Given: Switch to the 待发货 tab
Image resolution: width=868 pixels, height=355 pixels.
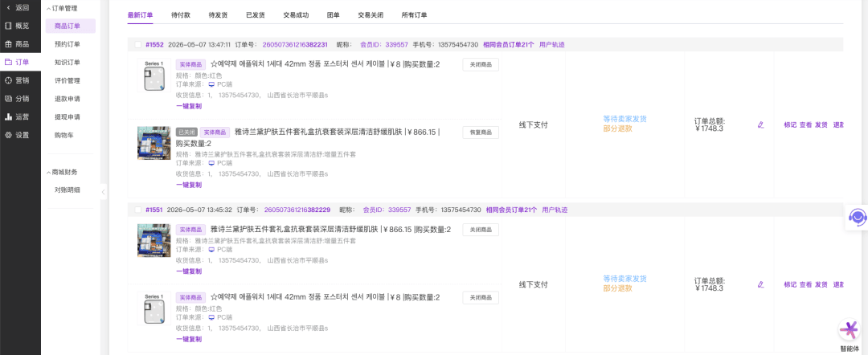Looking at the screenshot, I should tap(218, 15).
